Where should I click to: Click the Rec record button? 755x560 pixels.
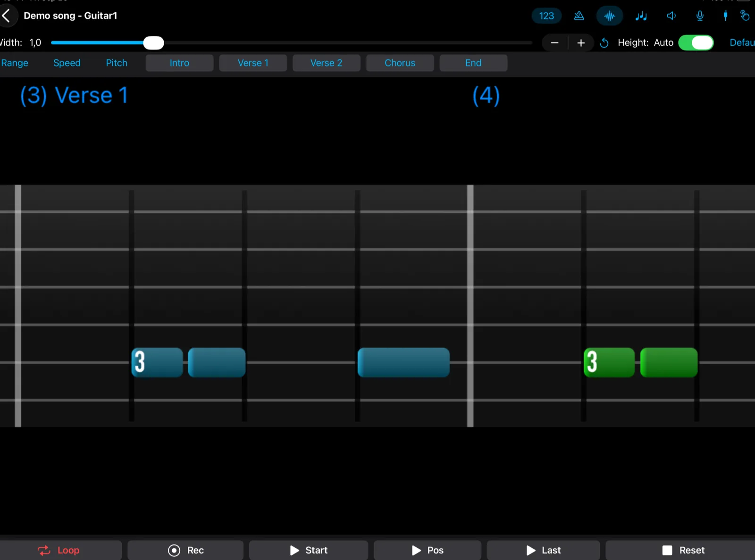185,550
